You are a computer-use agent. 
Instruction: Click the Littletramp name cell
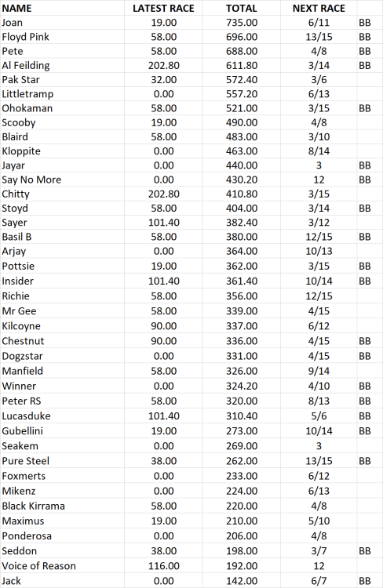coord(62,94)
